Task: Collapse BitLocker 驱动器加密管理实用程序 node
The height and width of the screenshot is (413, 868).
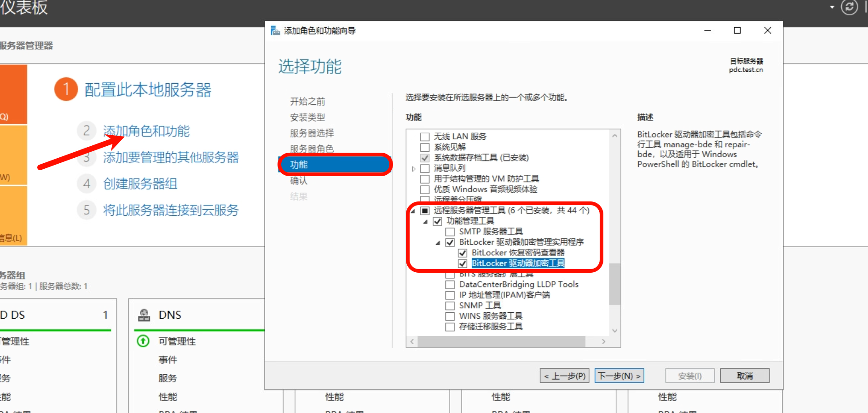Action: [438, 243]
